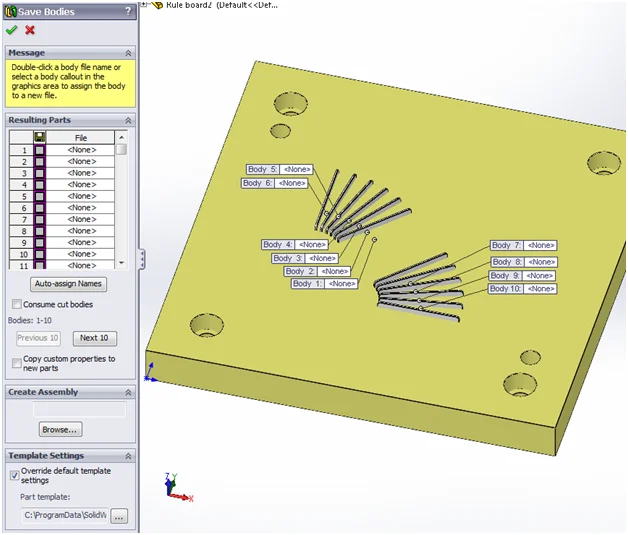Image resolution: width=628 pixels, height=535 pixels.
Task: Show the Next 10 bodies
Action: (x=95, y=338)
